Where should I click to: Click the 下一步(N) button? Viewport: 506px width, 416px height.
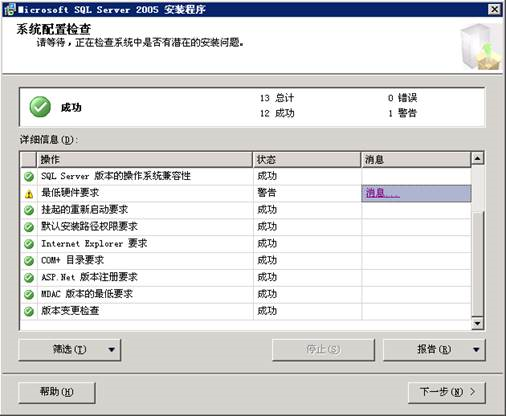(x=447, y=392)
